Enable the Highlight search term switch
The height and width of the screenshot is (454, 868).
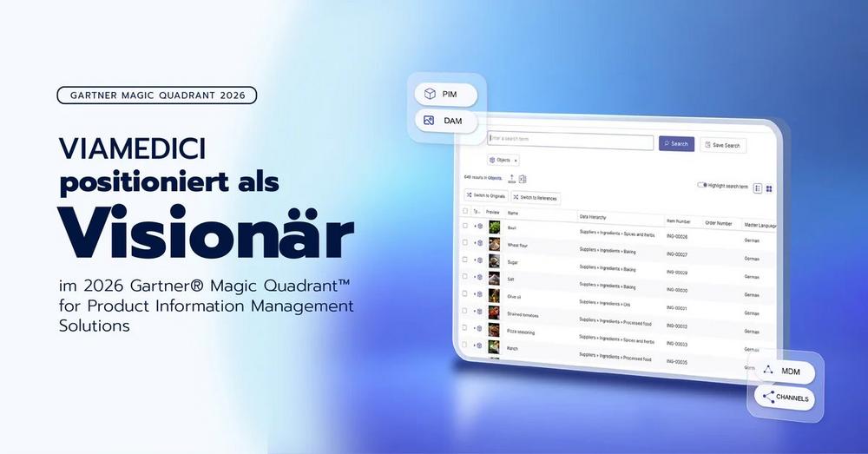pos(702,185)
